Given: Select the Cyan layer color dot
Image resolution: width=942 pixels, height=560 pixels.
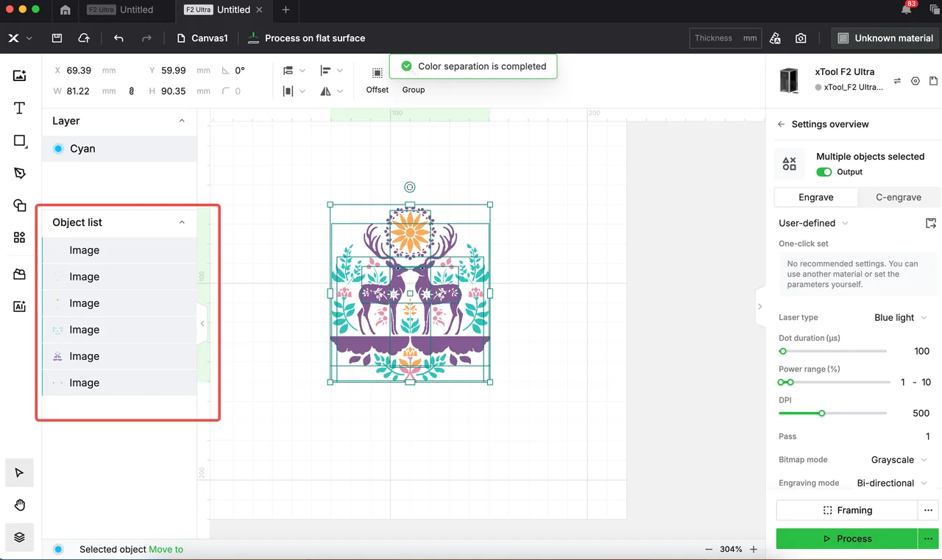Looking at the screenshot, I should click(58, 149).
